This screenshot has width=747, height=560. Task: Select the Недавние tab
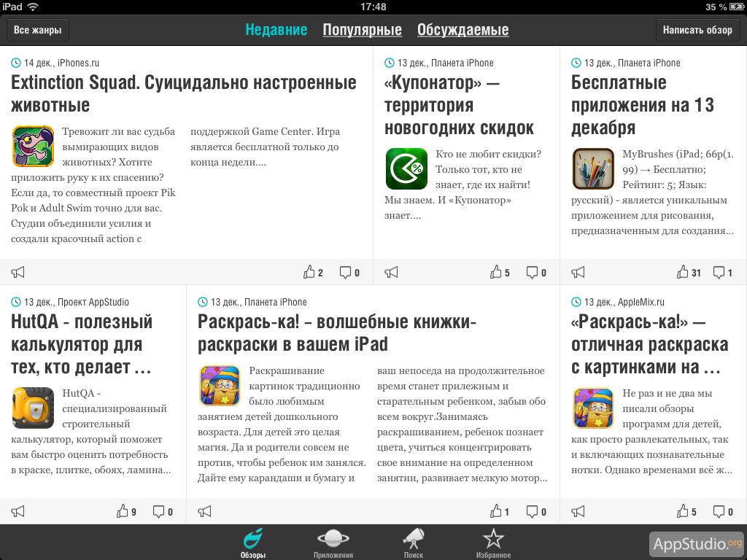[276, 31]
